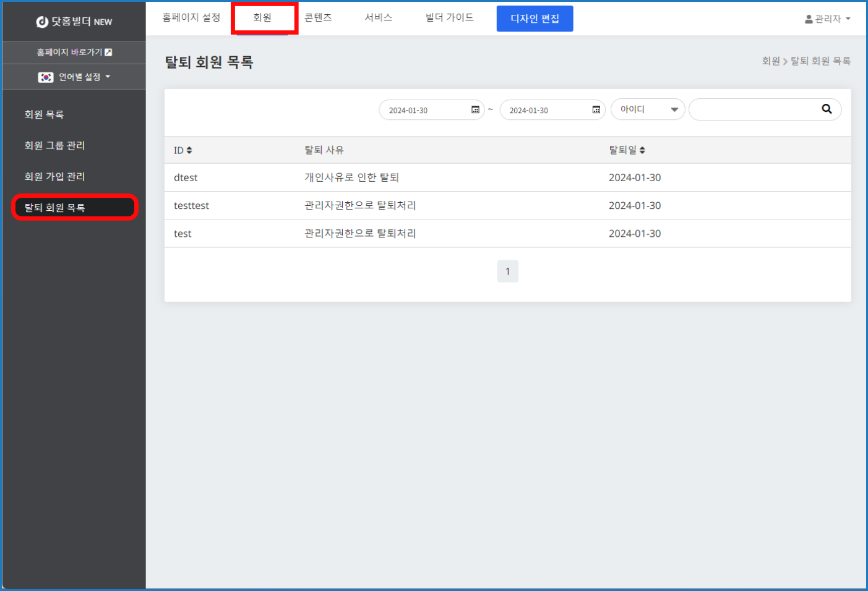Click the 디자인 편집 button

pyautogui.click(x=535, y=19)
